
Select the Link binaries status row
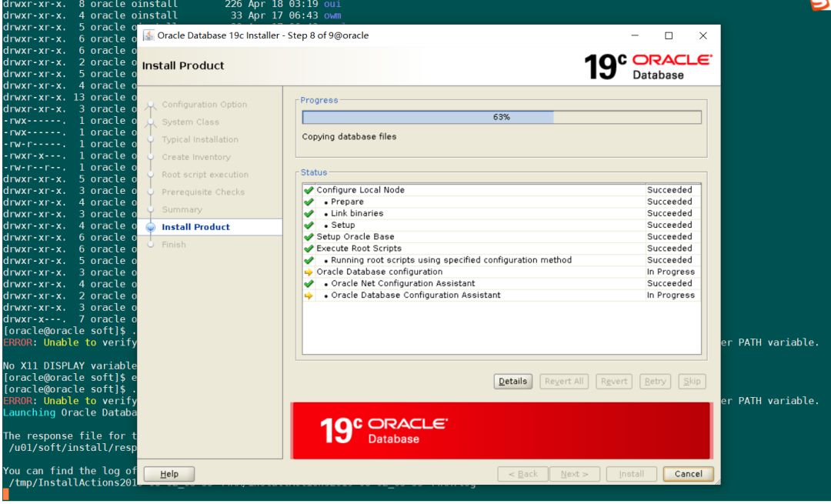pyautogui.click(x=502, y=213)
